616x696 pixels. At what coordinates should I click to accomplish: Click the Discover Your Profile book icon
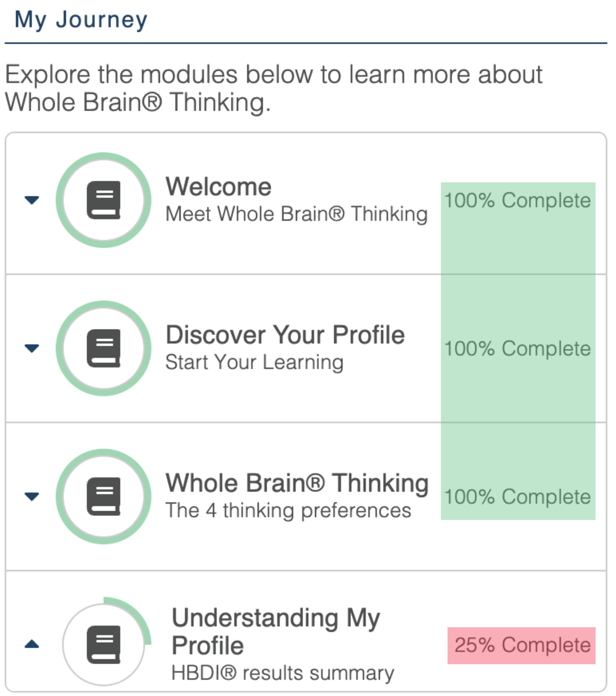pyautogui.click(x=103, y=348)
